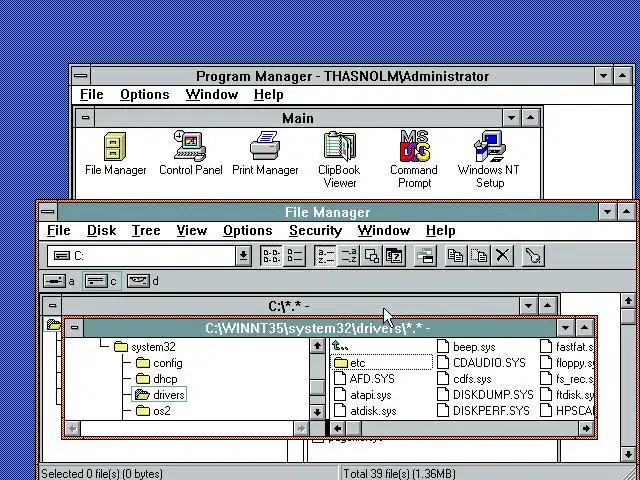640x480 pixels.
Task: Click tree pane scroll up arrow
Action: point(318,346)
